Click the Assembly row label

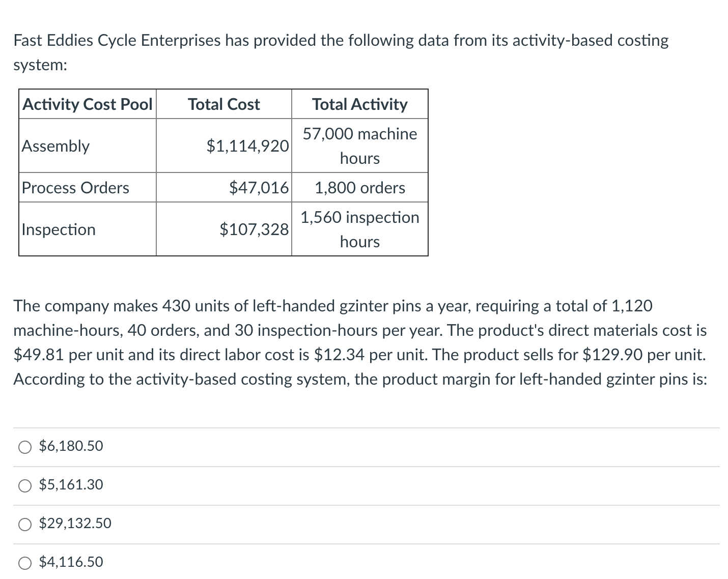[x=55, y=146]
